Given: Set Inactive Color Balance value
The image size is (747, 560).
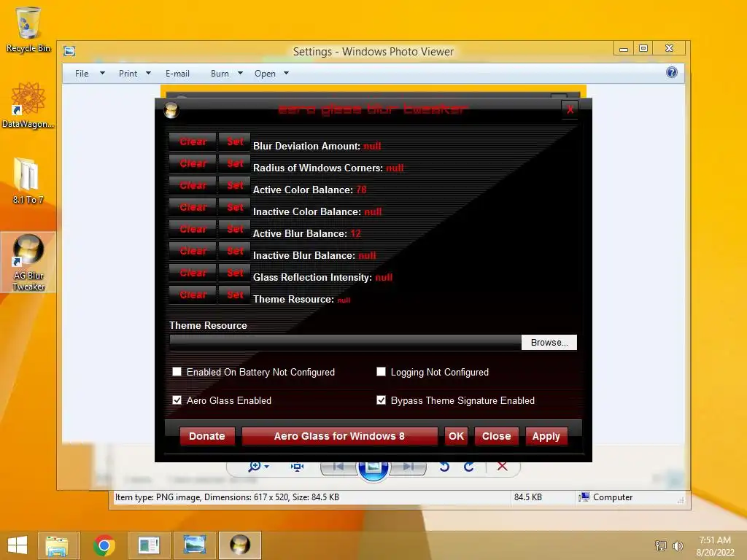Looking at the screenshot, I should 235,207.
